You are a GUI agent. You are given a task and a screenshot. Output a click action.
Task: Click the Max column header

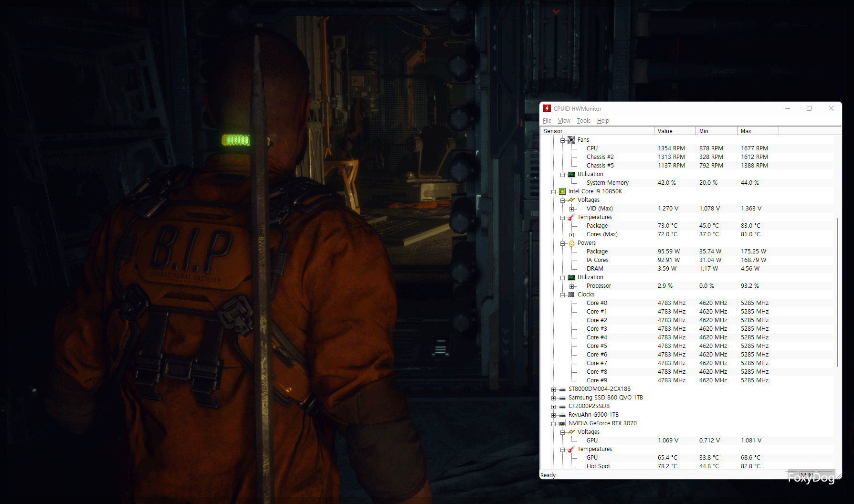click(758, 131)
